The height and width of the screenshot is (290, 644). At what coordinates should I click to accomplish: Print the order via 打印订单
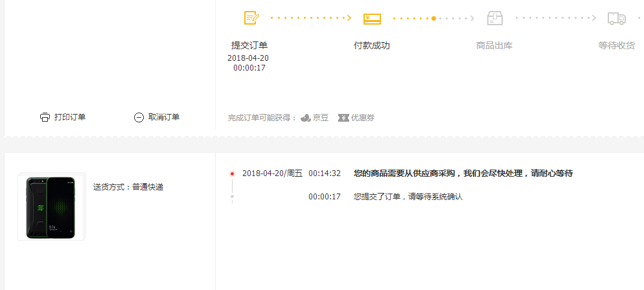70,117
